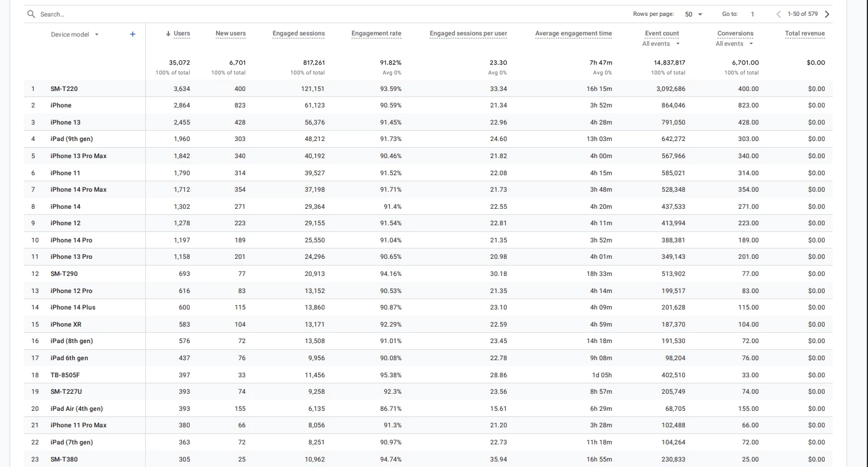The image size is (868, 467).
Task: Click average engagement time total 7h 47m
Action: [x=601, y=63]
